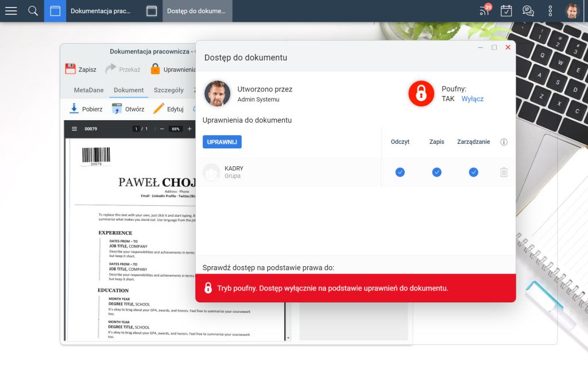Viewport: 588px width, 368px height.
Task: Open the calendar tasks icon
Action: point(506,11)
